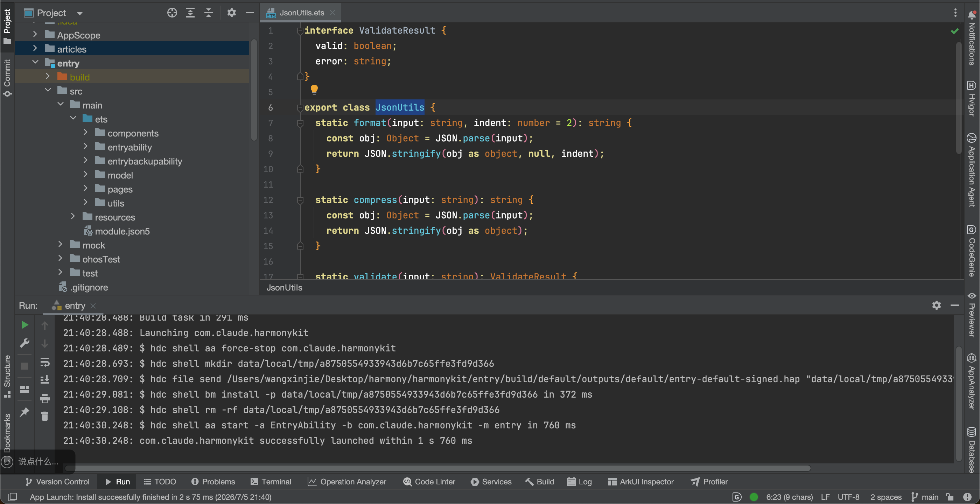Open the Database side panel

(x=972, y=450)
